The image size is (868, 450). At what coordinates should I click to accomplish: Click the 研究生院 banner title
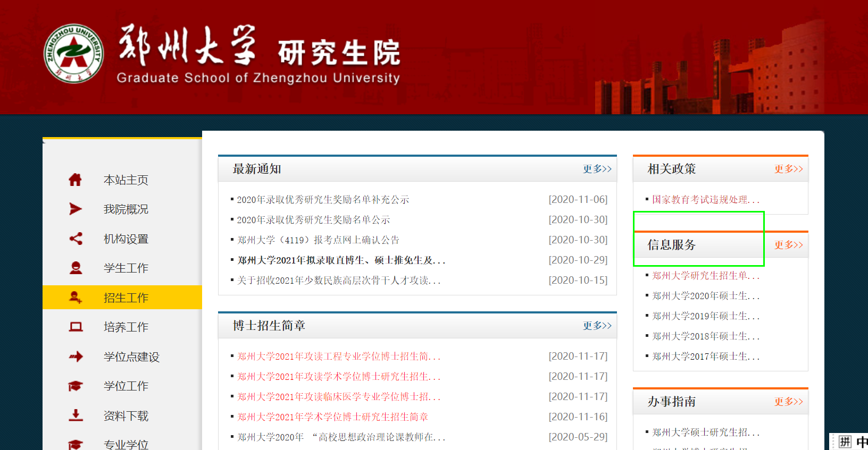[339, 53]
